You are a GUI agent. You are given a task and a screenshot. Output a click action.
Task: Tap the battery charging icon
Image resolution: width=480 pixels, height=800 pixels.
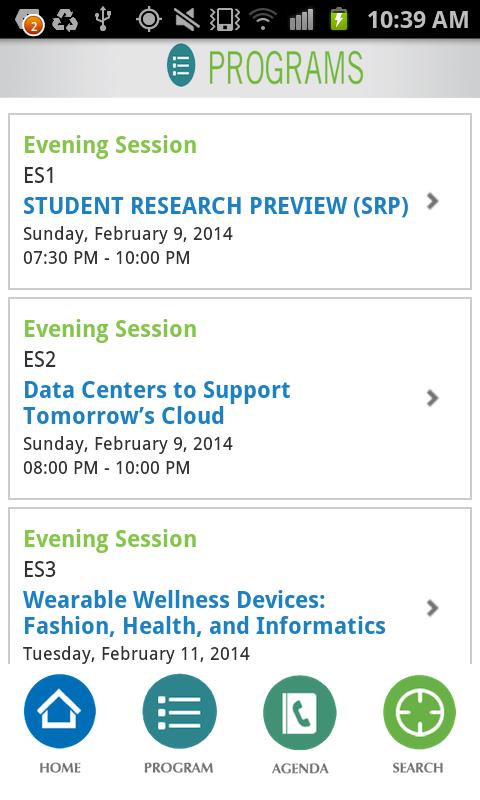339,20
